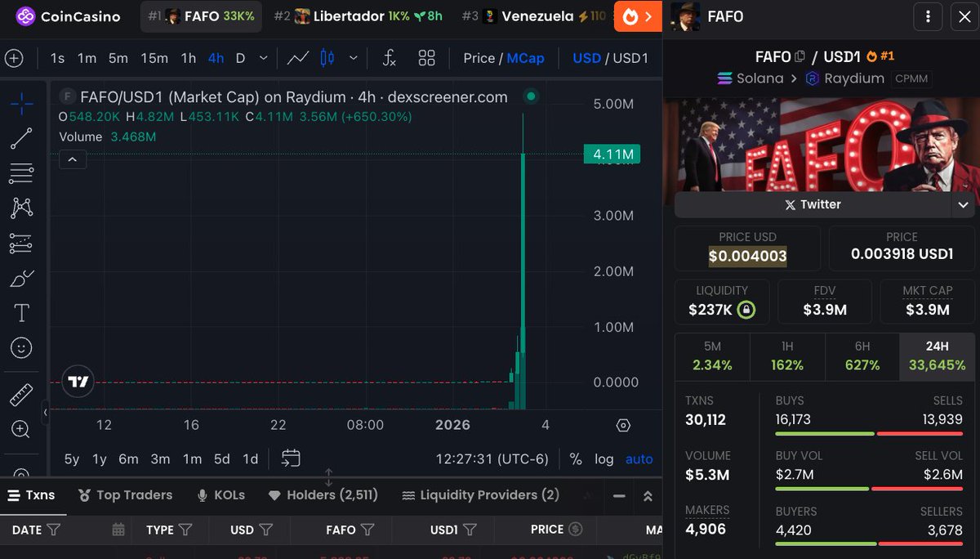The image size is (980, 559).
Task: Select the Text annotation tool
Action: pos(22,311)
